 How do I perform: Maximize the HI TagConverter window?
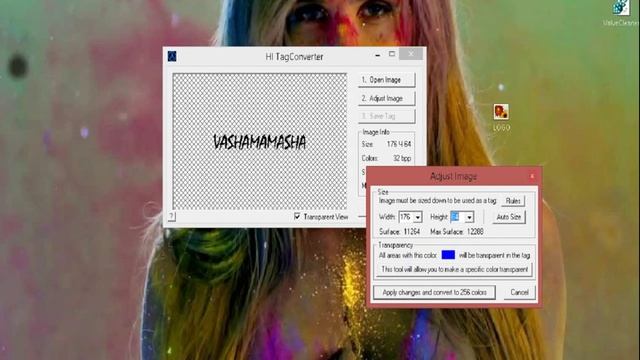pos(392,54)
